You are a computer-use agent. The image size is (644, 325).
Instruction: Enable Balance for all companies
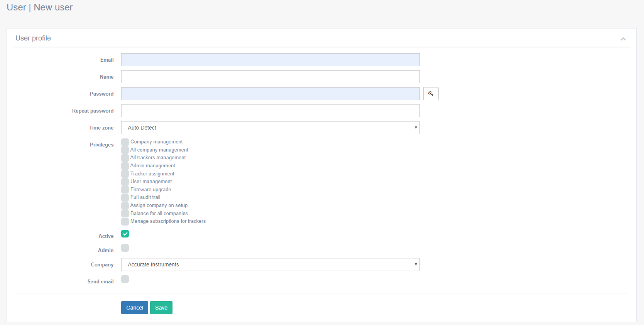click(x=125, y=214)
